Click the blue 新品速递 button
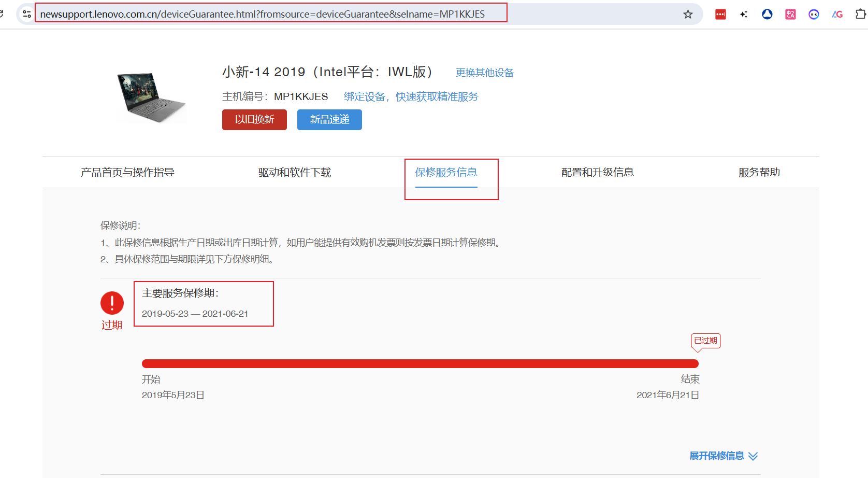This screenshot has width=868, height=478. click(329, 120)
